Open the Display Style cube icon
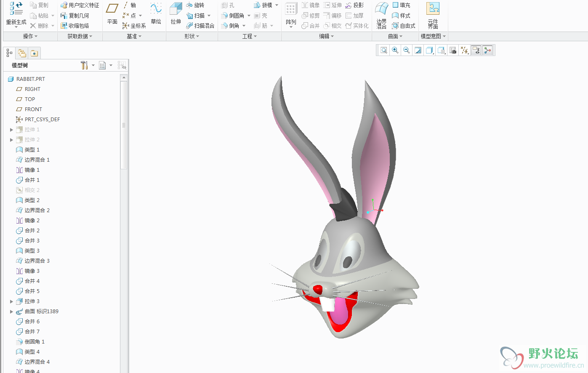The image size is (588, 373). [x=429, y=51]
